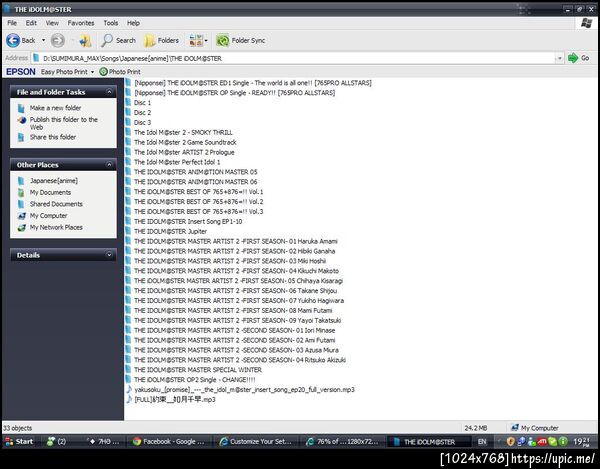
Task: Go up one folder level
Action: pyautogui.click(x=85, y=40)
